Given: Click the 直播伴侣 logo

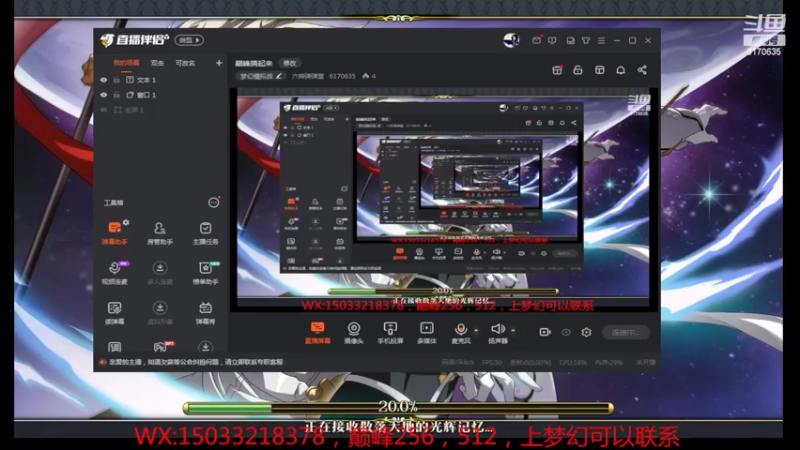Looking at the screenshot, I should coord(135,40).
